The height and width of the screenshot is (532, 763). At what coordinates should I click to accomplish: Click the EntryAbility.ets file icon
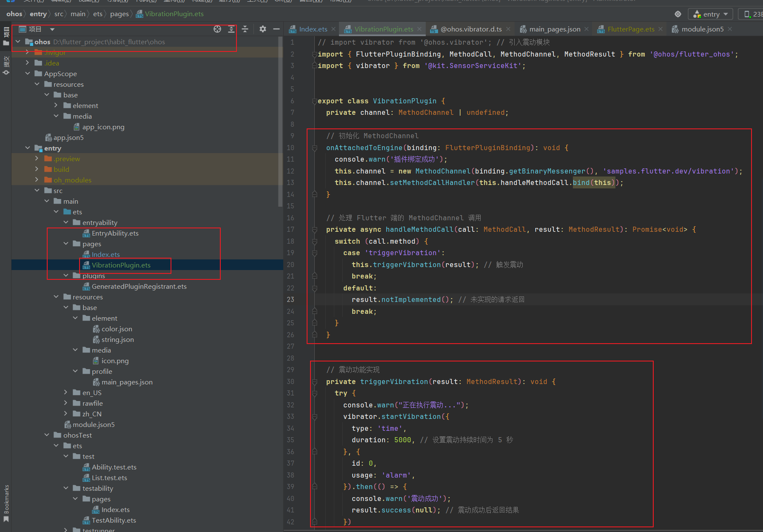point(86,233)
